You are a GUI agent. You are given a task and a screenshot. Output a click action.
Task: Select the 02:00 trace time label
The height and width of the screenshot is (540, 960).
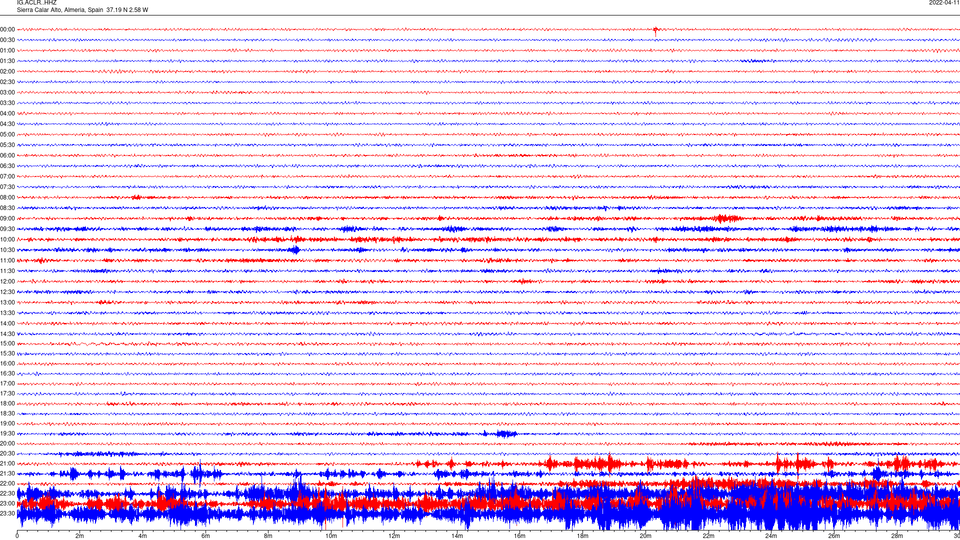coord(7,71)
